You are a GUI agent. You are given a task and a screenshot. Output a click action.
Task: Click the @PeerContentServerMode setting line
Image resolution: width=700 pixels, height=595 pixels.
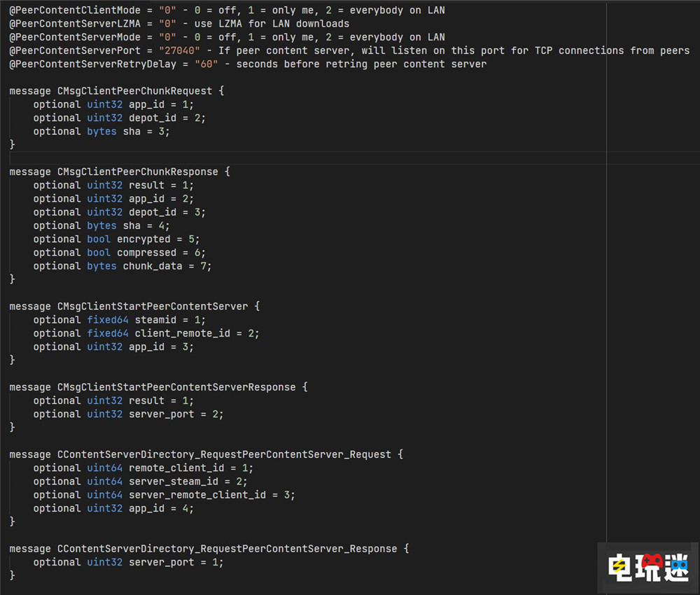pyautogui.click(x=226, y=37)
